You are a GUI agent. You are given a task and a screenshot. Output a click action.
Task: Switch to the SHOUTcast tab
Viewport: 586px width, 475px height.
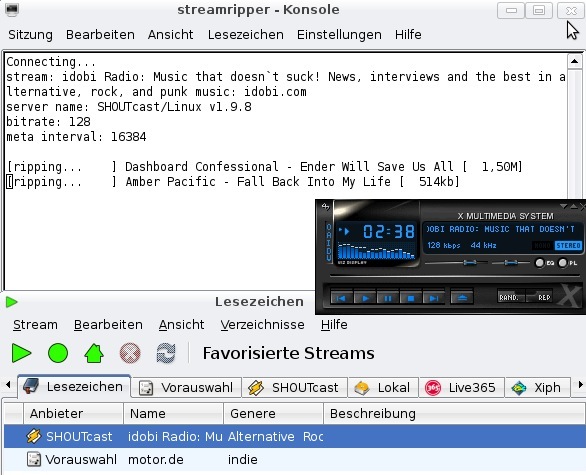pos(294,388)
